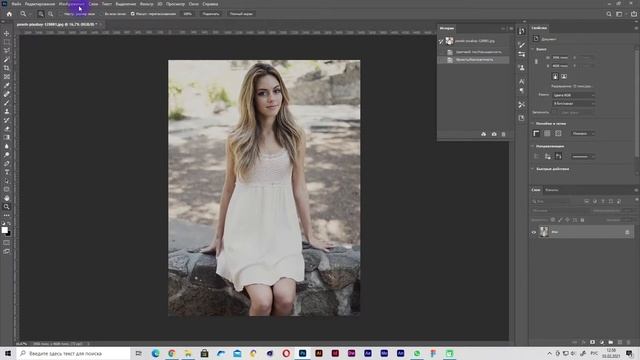Toggle grid in Rulers & Grids section
The width and height of the screenshot is (640, 360).
(547, 133)
